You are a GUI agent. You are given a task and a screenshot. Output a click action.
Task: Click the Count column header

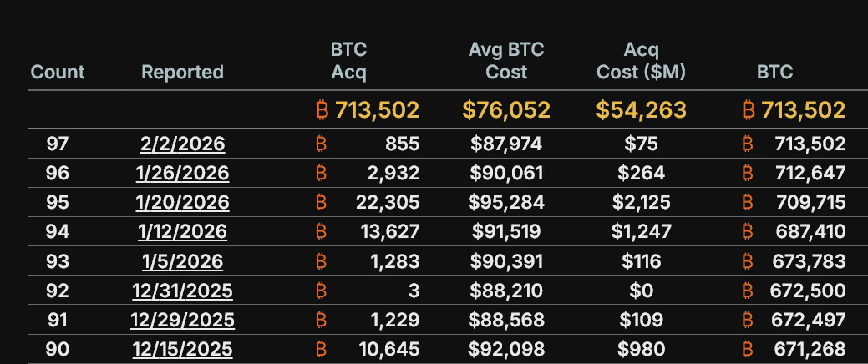[58, 72]
